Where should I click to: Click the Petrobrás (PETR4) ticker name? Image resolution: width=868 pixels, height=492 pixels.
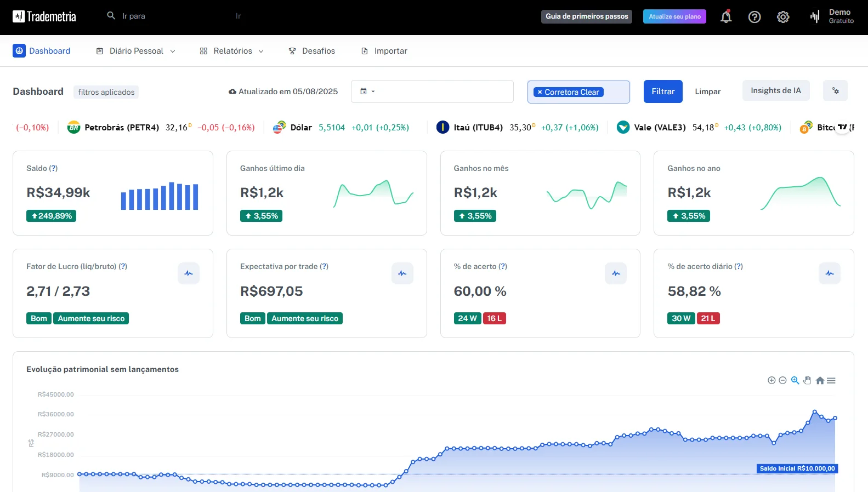(122, 128)
